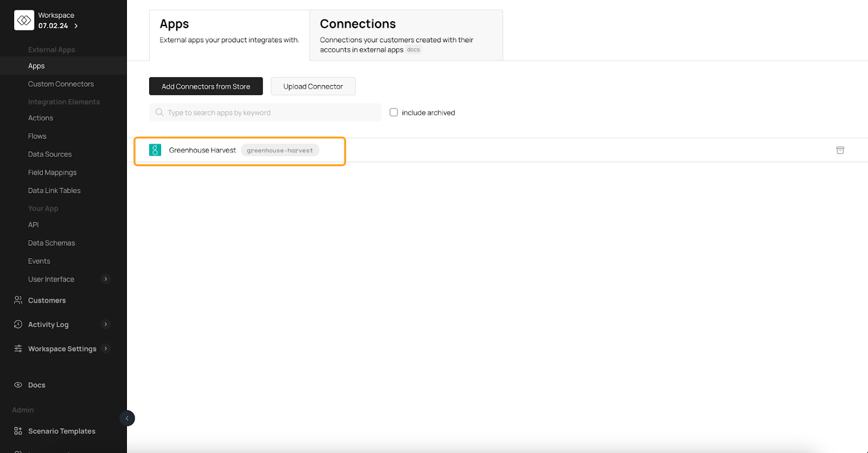
Task: Click the Customers people icon
Action: tap(18, 300)
